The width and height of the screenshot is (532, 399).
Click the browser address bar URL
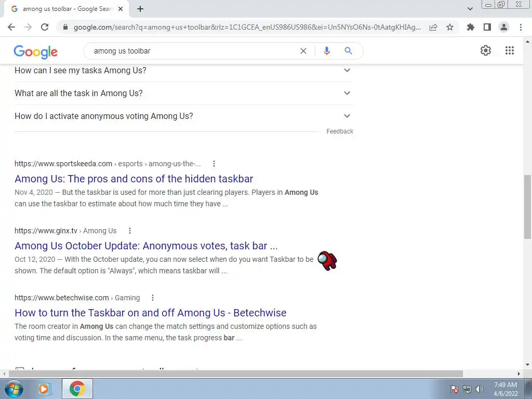pyautogui.click(x=247, y=27)
